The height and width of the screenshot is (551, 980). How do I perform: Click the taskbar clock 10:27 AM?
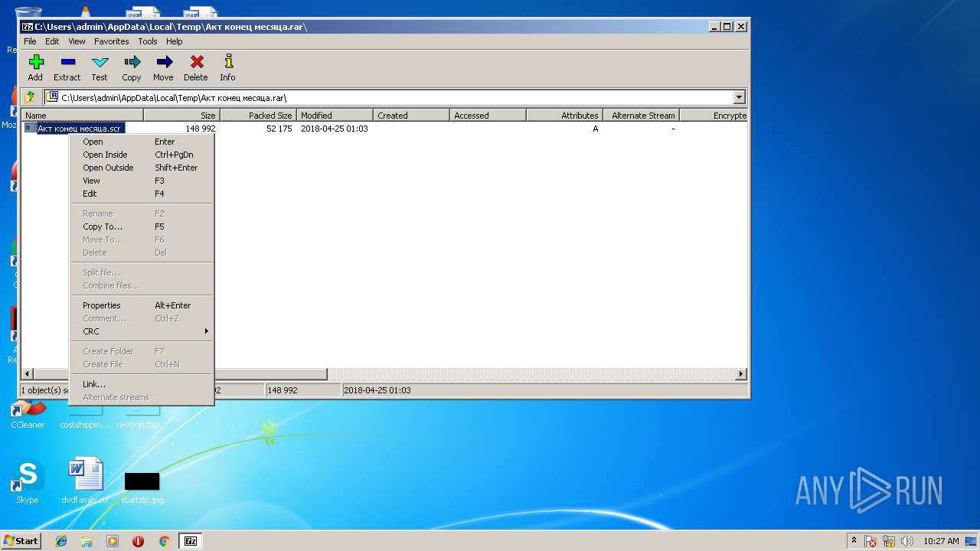pyautogui.click(x=941, y=541)
